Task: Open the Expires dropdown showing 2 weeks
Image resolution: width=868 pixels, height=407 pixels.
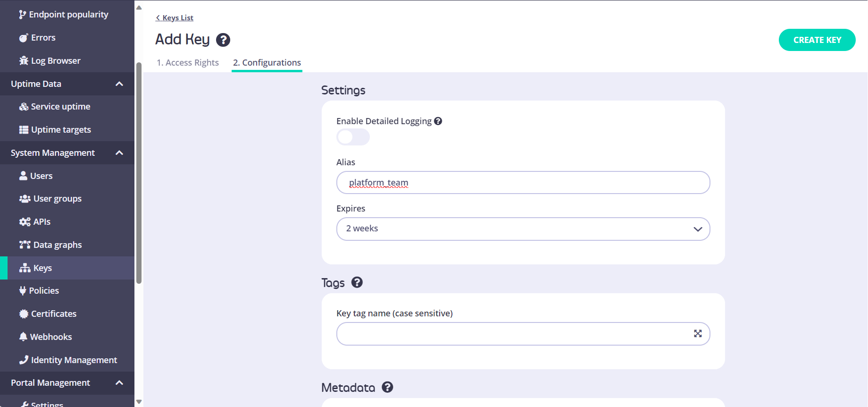Action: [523, 229]
